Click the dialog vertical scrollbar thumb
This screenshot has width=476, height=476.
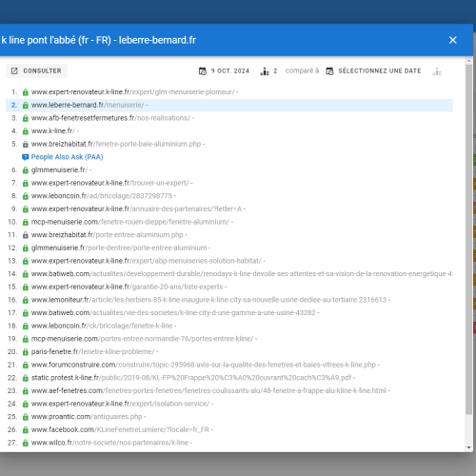[x=468, y=239]
